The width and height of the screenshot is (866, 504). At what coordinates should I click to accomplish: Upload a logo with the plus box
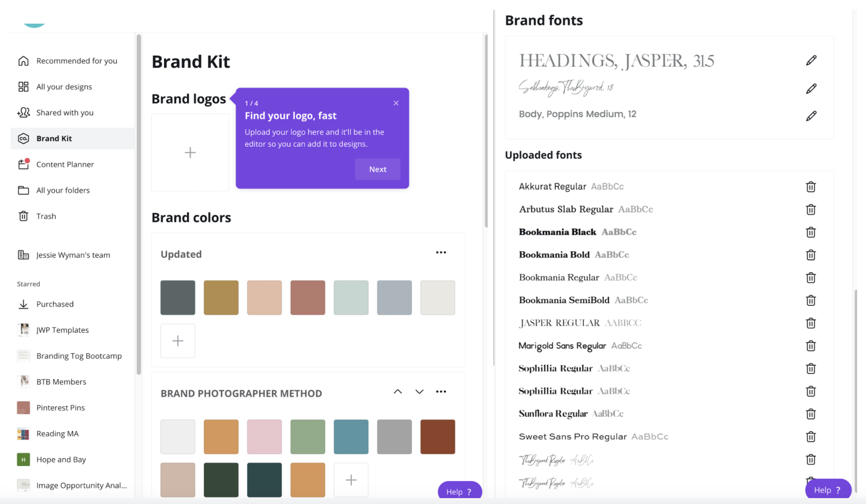coord(190,153)
